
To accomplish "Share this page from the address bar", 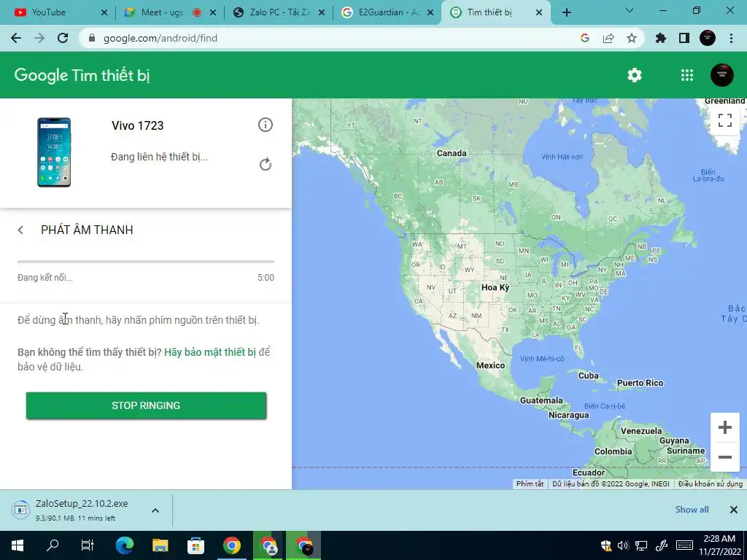I will [x=608, y=38].
